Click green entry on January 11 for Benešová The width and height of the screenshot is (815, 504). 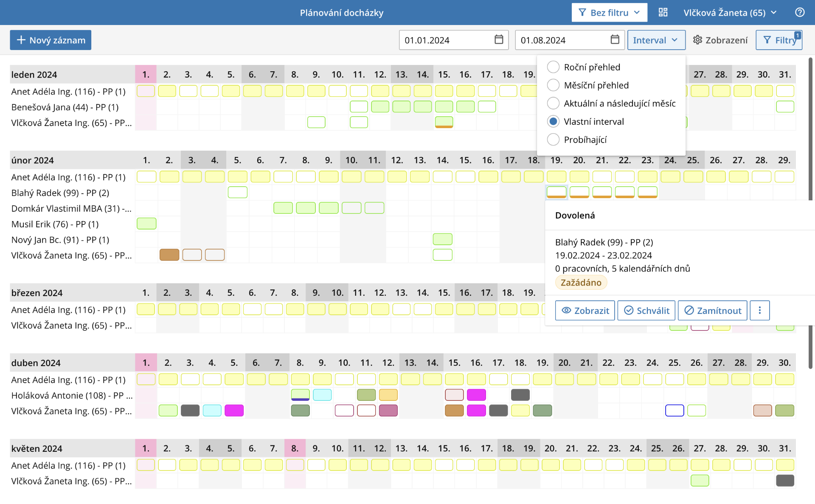[359, 106]
